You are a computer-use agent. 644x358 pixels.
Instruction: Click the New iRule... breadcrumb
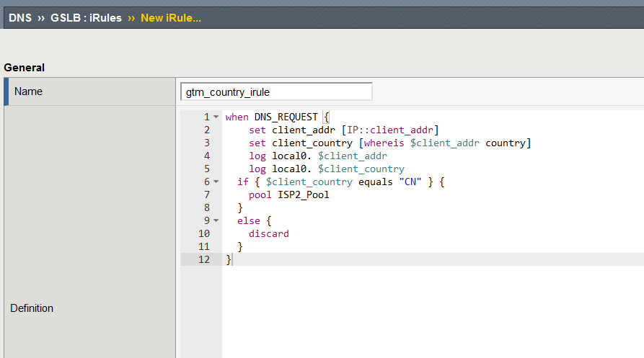point(171,18)
